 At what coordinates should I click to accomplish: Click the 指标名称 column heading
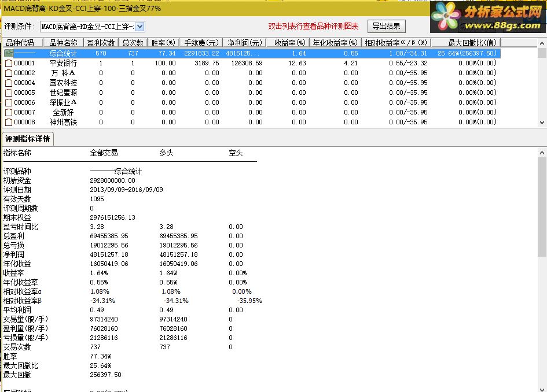point(17,153)
